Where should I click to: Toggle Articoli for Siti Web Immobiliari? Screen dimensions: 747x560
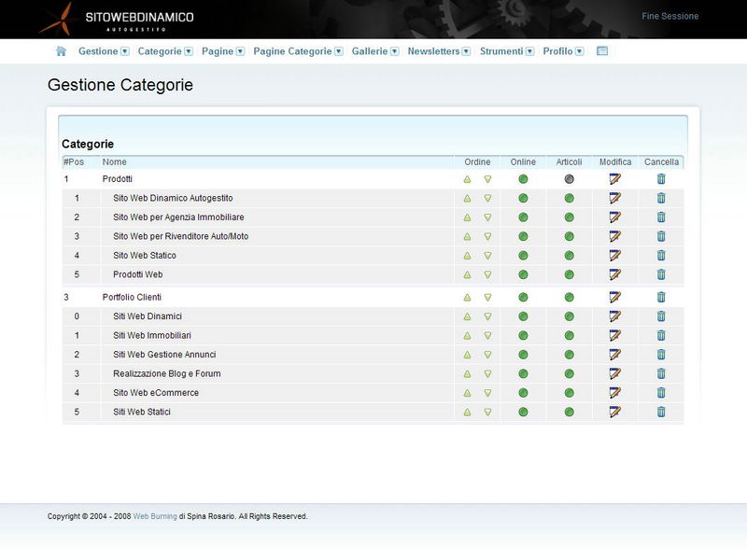[570, 335]
